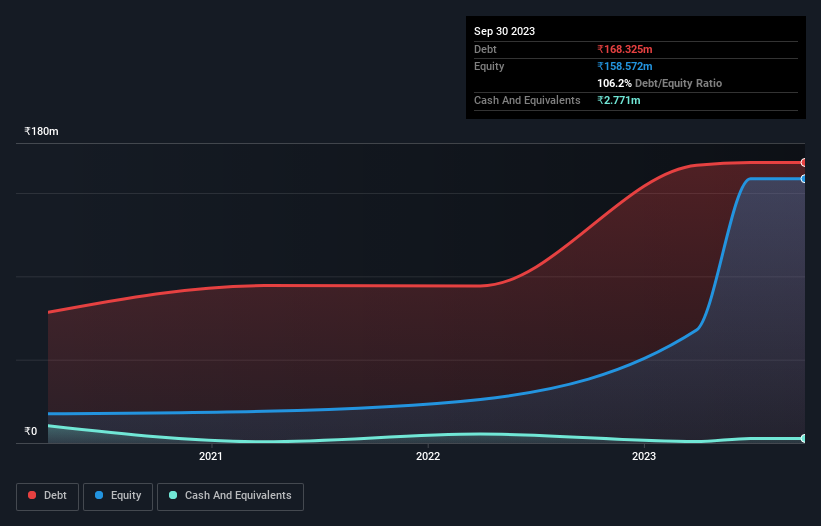Toggle the Equity legend button
Image resolution: width=821 pixels, height=526 pixels.
(x=118, y=496)
